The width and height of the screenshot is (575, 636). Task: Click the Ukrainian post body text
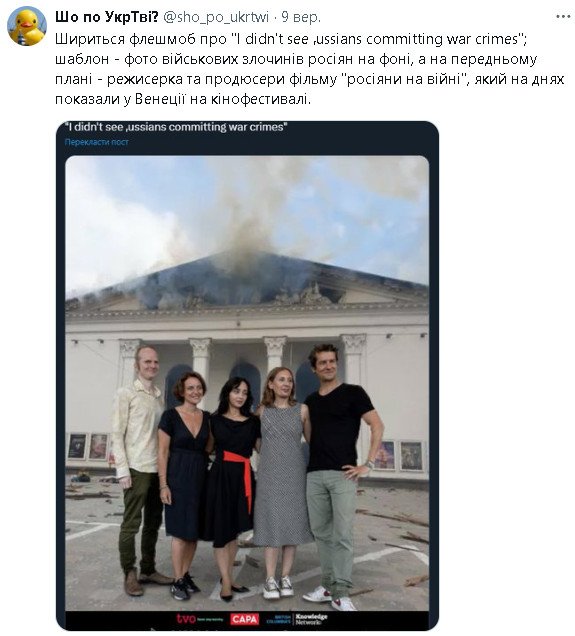pyautogui.click(x=309, y=69)
